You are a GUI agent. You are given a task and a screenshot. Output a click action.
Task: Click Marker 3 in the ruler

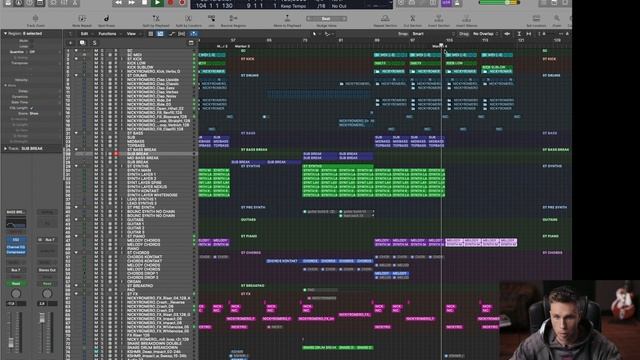pos(242,46)
